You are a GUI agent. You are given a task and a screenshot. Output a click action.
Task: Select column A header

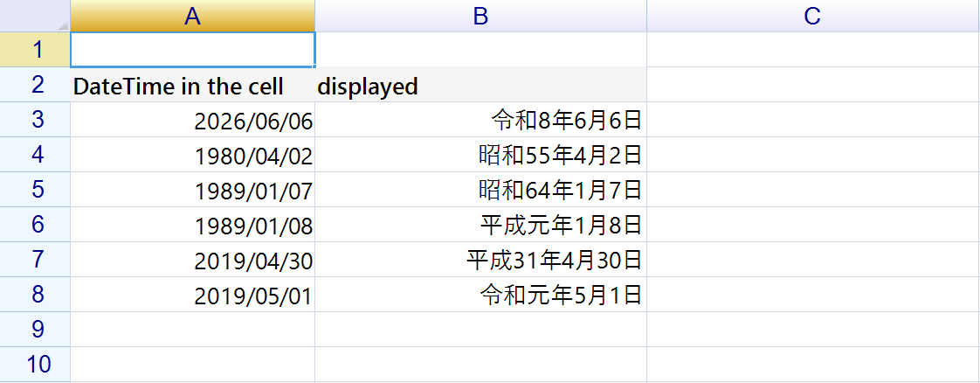192,16
